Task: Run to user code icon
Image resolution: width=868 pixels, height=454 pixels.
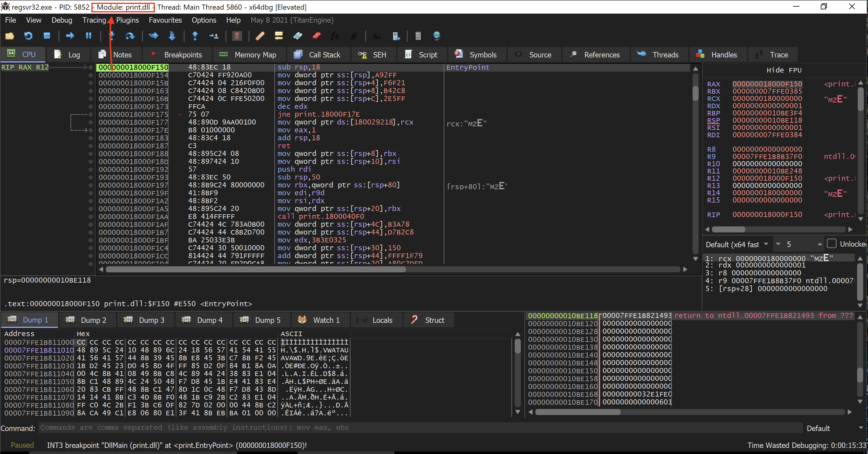Action: [214, 36]
